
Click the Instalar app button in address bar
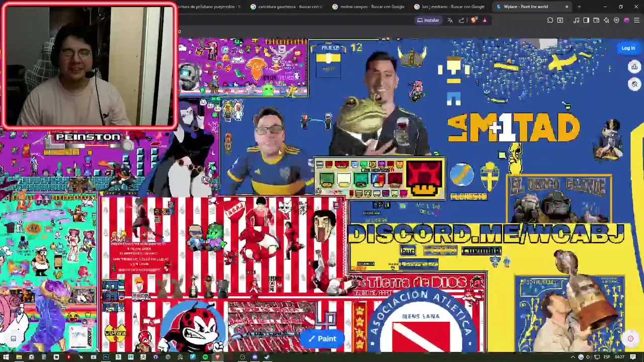428,20
